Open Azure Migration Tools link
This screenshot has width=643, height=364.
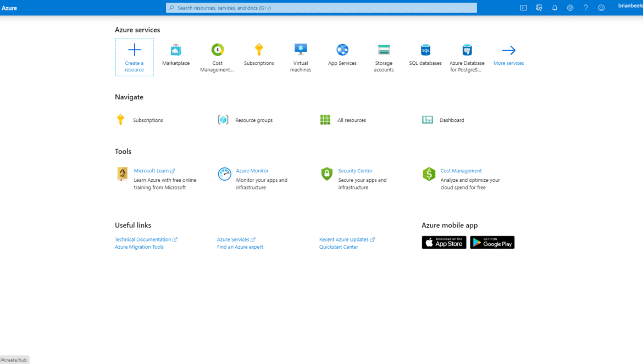tap(139, 247)
